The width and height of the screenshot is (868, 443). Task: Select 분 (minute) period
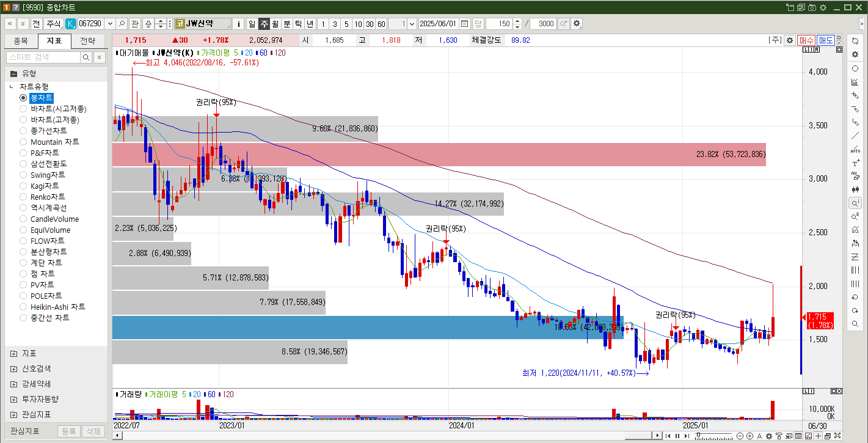pyautogui.click(x=286, y=23)
